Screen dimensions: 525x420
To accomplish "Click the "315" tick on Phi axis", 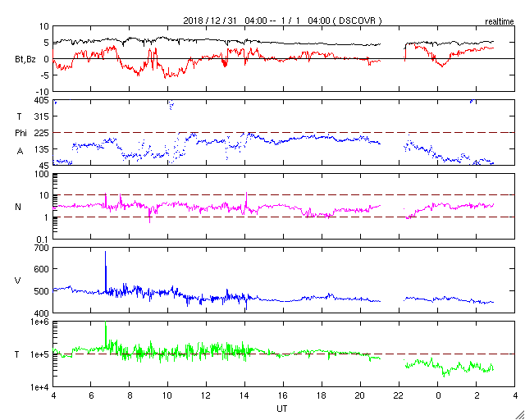I will 43,116.
